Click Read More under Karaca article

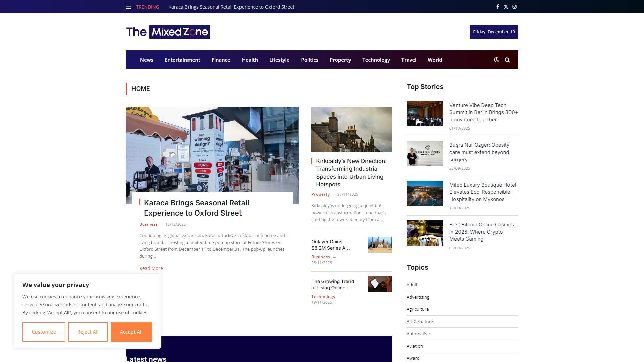coord(151,268)
